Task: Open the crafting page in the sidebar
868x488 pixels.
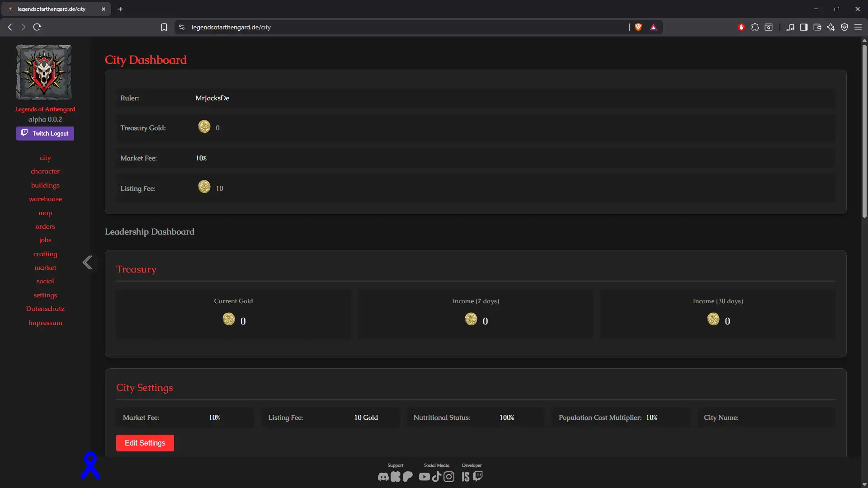Action: 45,254
